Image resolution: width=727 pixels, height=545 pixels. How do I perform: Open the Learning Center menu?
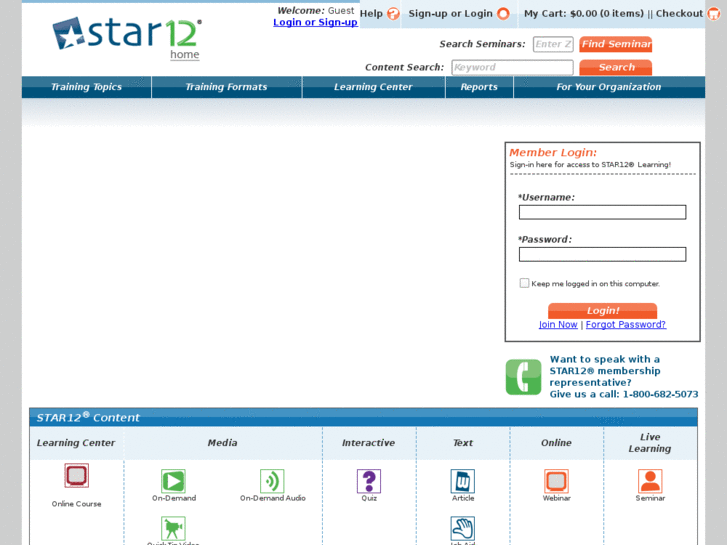click(373, 87)
